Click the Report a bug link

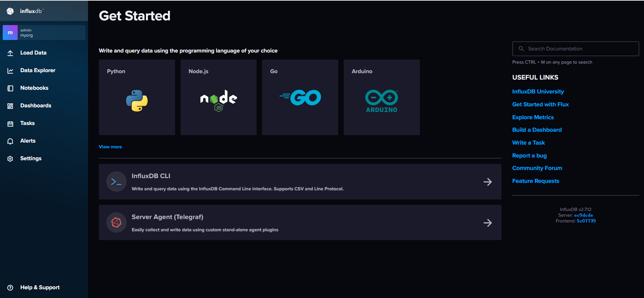(530, 155)
